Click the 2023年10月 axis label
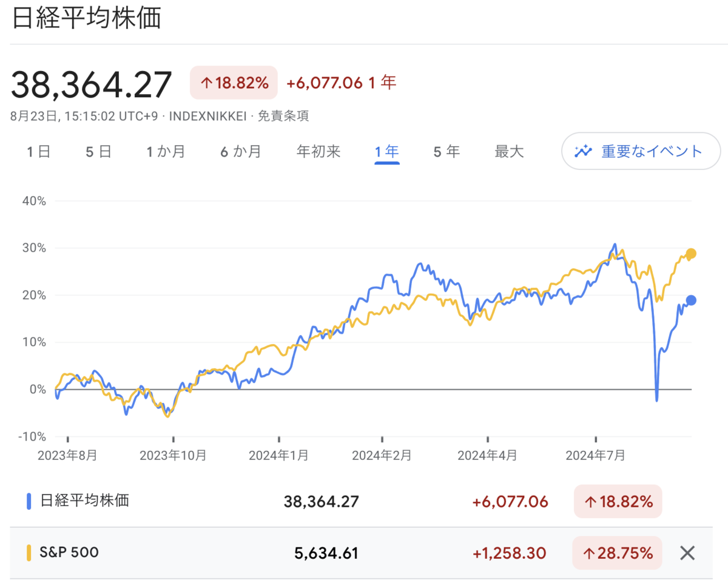 pyautogui.click(x=173, y=455)
